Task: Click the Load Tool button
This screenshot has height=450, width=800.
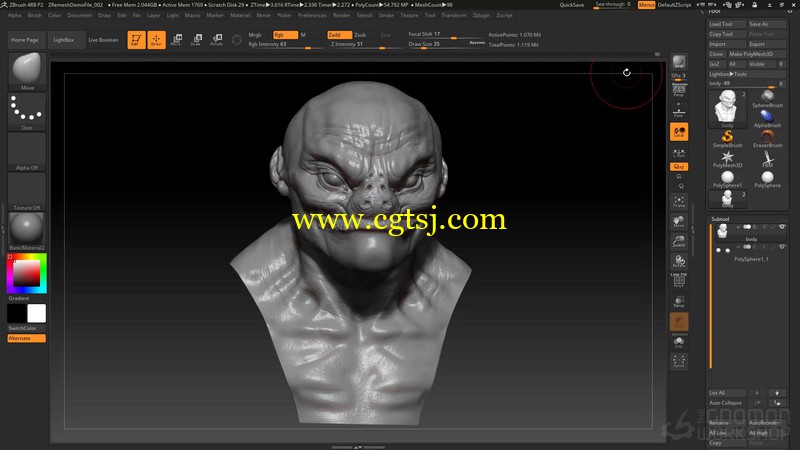Action: tap(727, 24)
